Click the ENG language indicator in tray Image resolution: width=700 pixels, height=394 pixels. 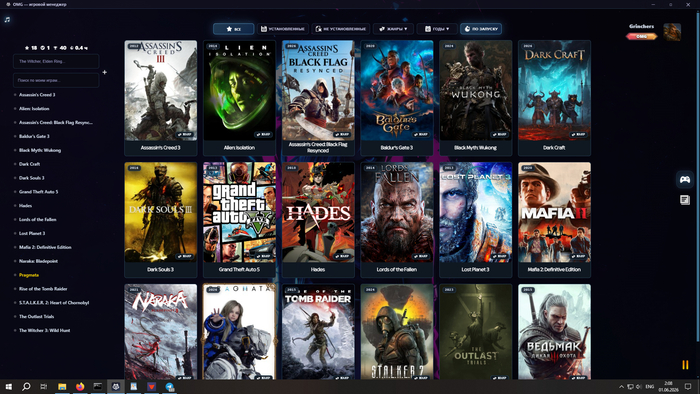(650, 386)
